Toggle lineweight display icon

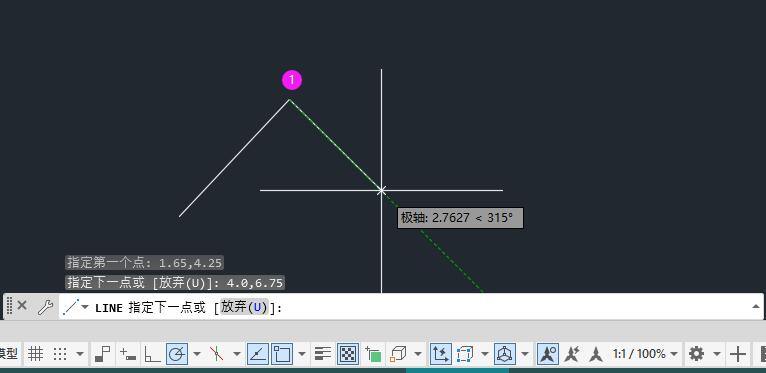click(x=322, y=353)
